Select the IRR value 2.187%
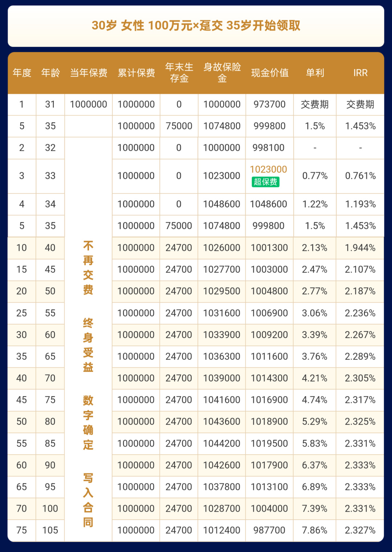The height and width of the screenshot is (552, 392). pyautogui.click(x=360, y=291)
